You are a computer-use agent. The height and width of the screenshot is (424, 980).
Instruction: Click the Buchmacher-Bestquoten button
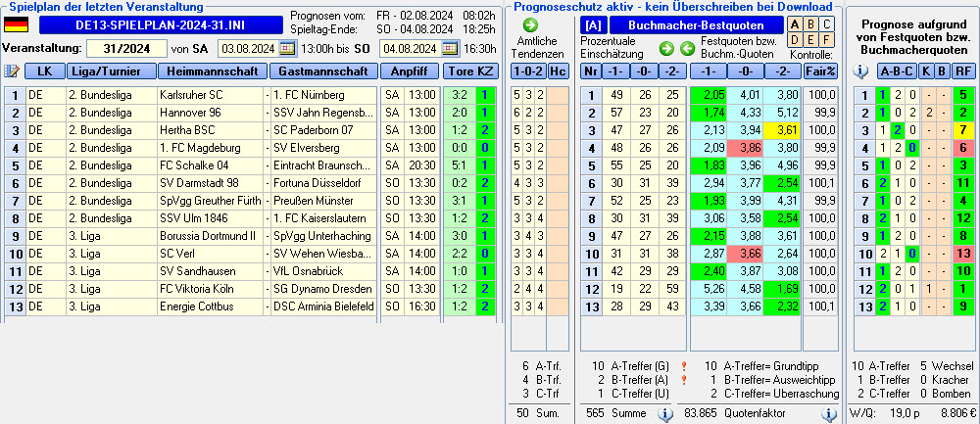[696, 25]
